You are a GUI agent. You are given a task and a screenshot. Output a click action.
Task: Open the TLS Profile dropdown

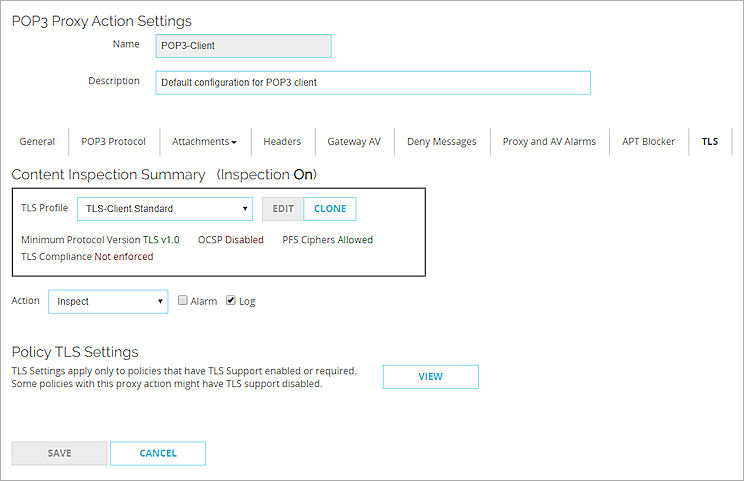click(165, 209)
